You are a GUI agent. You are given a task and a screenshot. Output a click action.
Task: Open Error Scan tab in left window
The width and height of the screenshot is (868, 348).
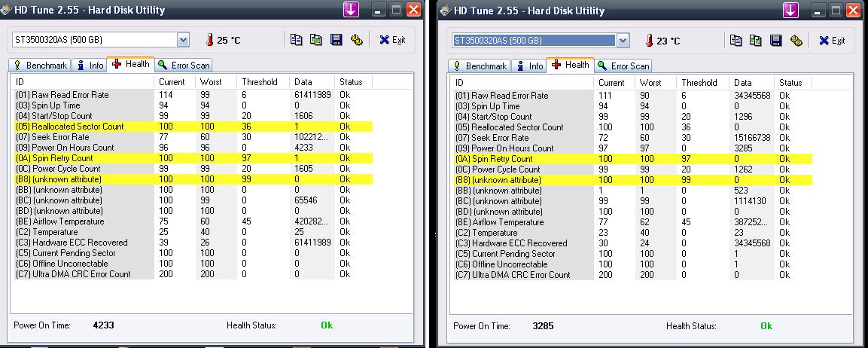(184, 66)
